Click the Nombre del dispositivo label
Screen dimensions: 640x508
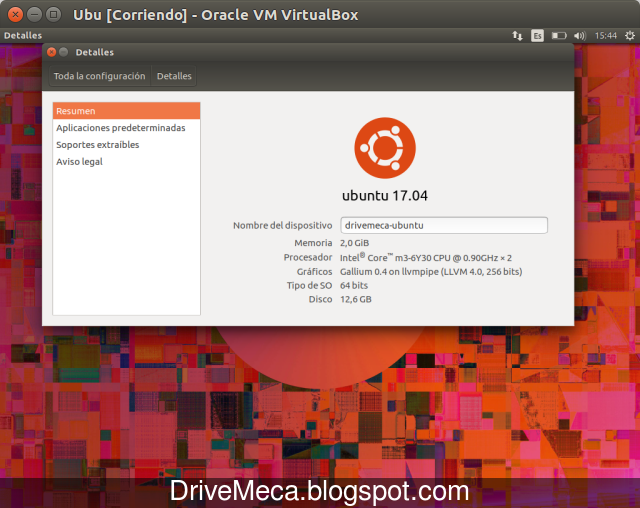pyautogui.click(x=282, y=226)
